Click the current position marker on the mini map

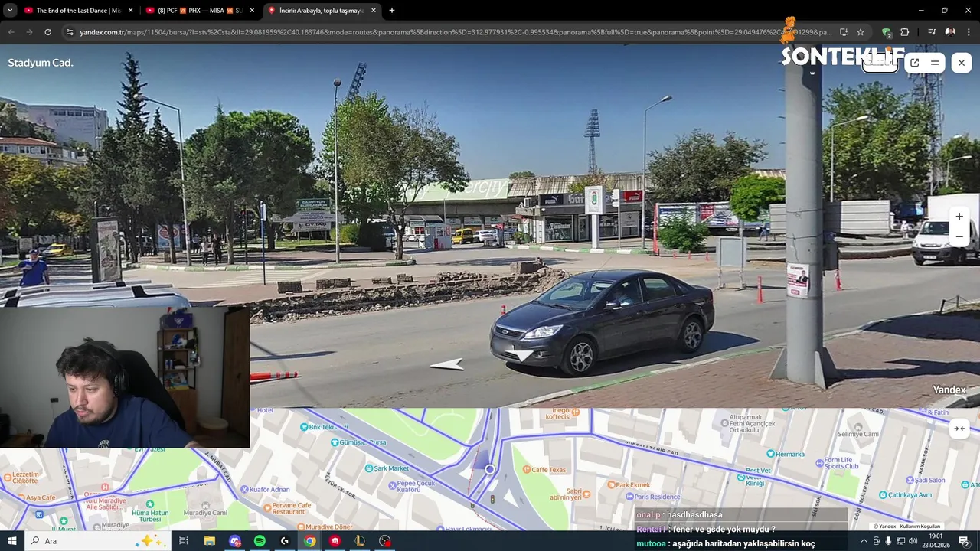(x=490, y=469)
